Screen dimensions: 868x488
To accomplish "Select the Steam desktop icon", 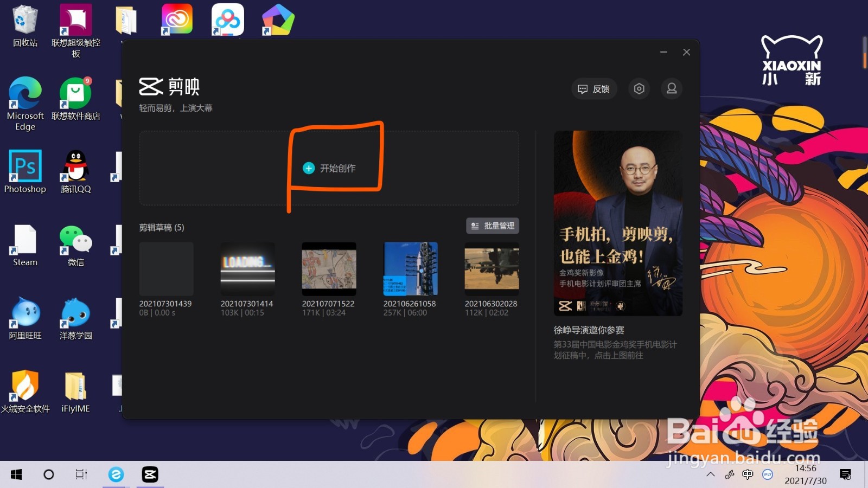I will pos(25,245).
